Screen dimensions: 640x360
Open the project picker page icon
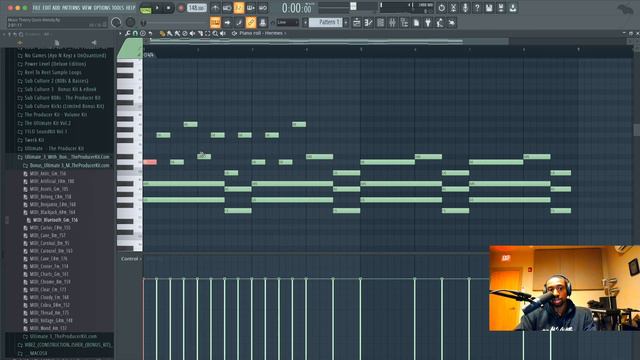416,23
